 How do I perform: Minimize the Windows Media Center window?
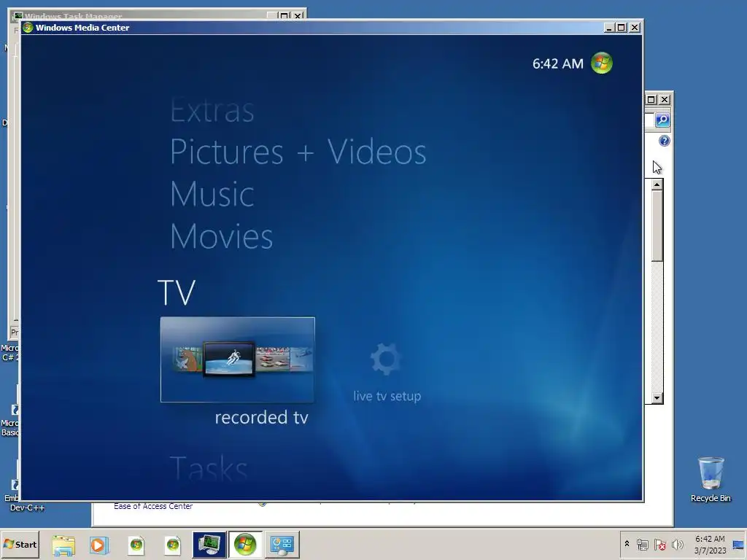(x=608, y=28)
